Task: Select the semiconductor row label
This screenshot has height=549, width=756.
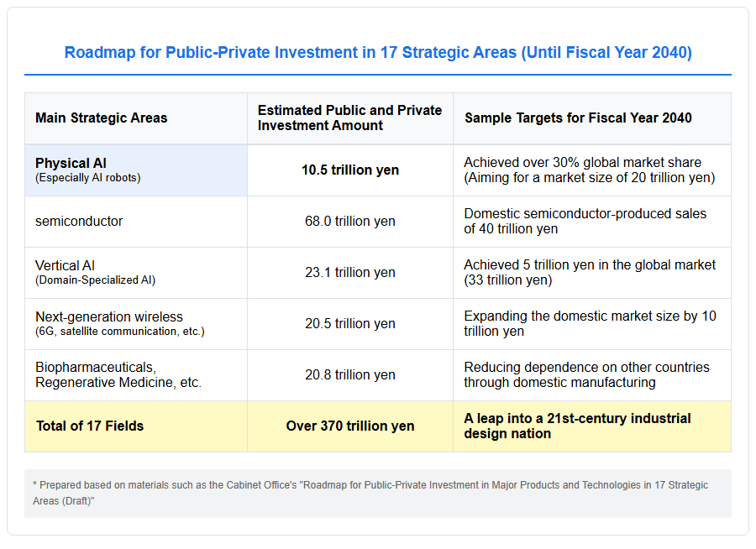Action: (x=79, y=222)
